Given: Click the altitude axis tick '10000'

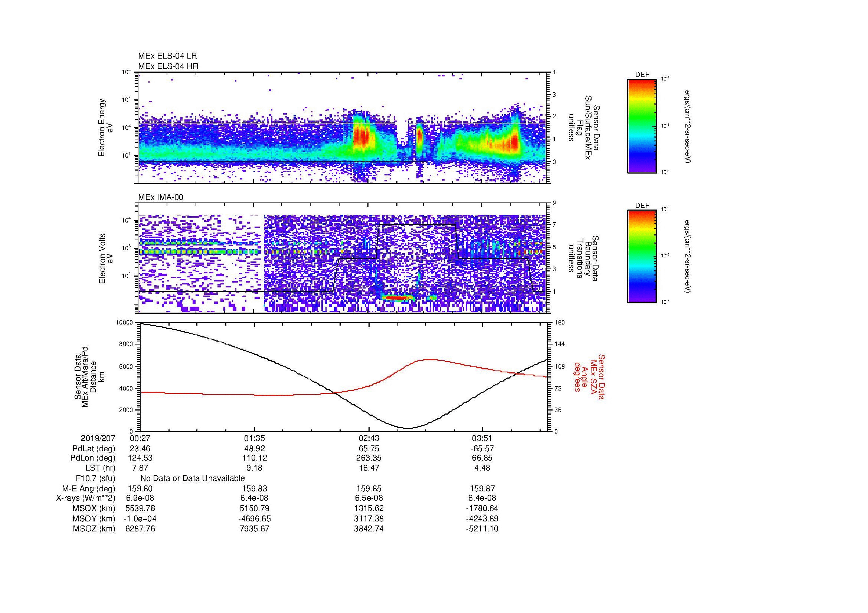Looking at the screenshot, I should coord(125,323).
